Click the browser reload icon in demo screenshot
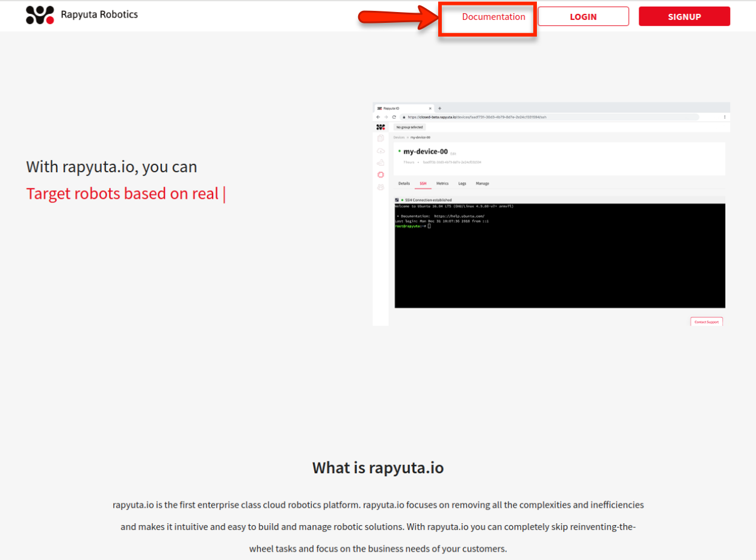 394,117
